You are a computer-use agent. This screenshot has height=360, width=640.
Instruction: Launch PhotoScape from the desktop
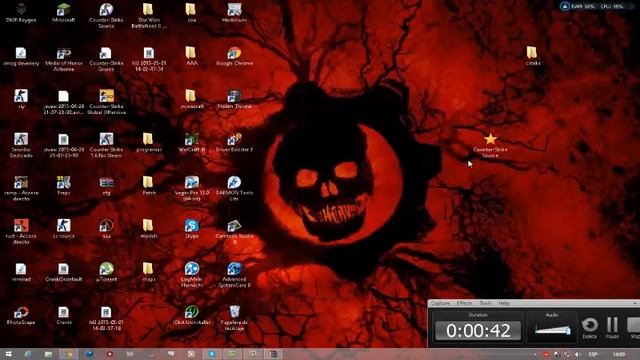21,315
